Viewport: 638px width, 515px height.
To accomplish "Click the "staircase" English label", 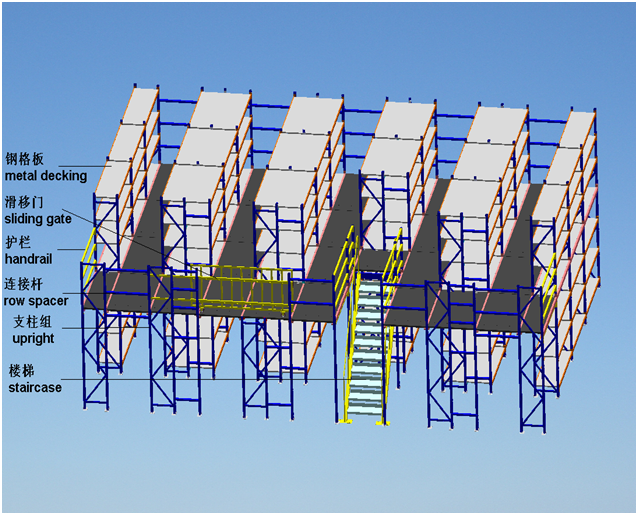I will click(x=34, y=386).
